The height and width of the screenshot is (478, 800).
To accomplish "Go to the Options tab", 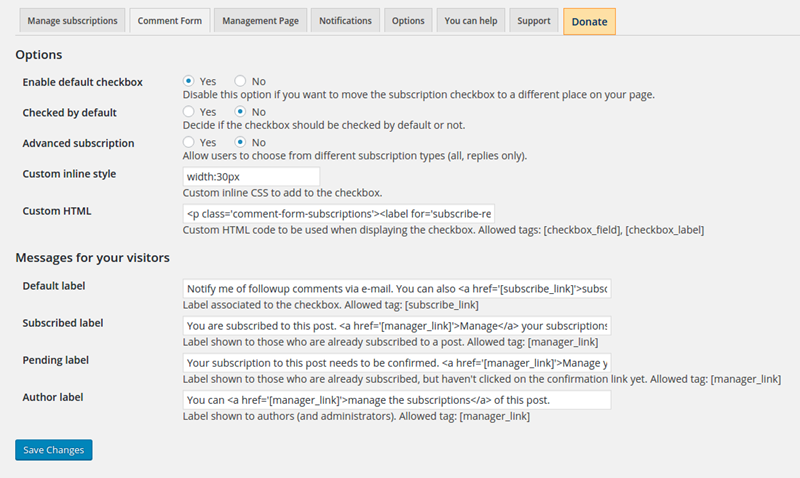I will (x=408, y=21).
